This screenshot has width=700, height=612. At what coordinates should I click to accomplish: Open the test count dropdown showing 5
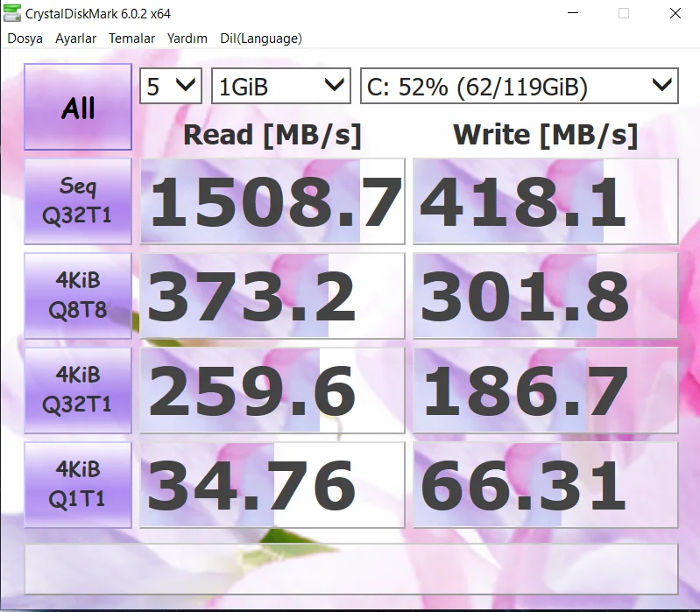171,86
